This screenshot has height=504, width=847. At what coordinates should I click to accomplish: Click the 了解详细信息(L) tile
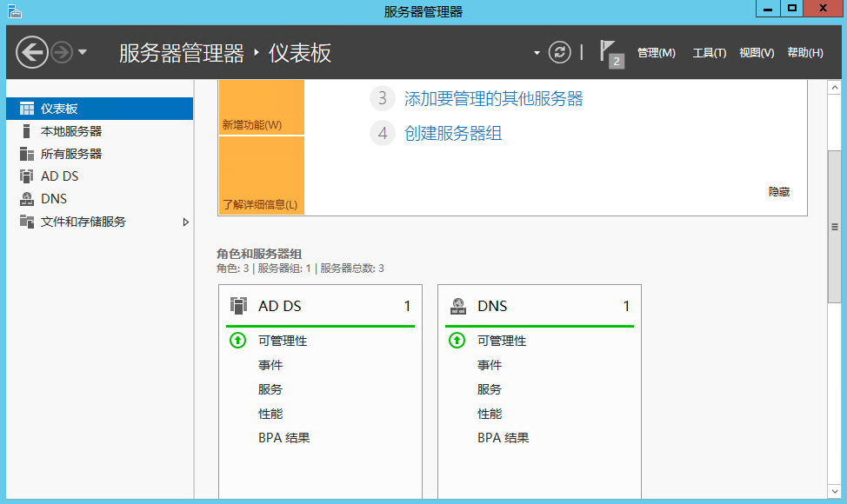[x=262, y=176]
